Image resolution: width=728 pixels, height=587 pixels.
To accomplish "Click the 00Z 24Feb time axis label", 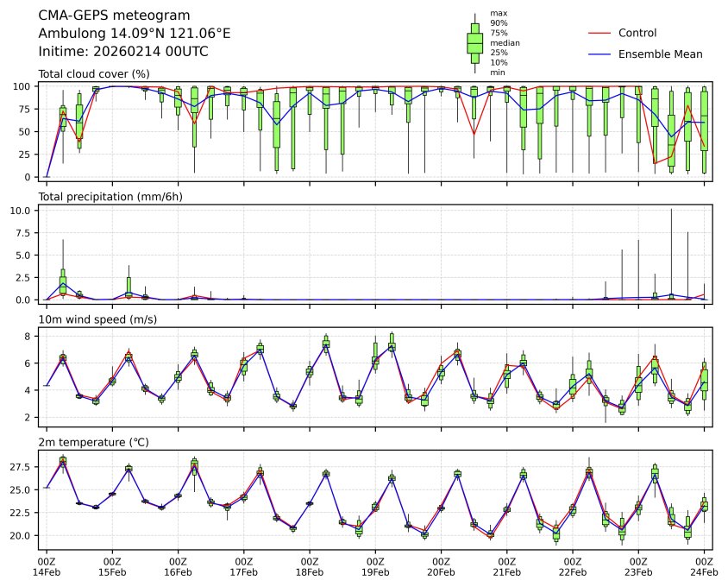I will point(704,566).
